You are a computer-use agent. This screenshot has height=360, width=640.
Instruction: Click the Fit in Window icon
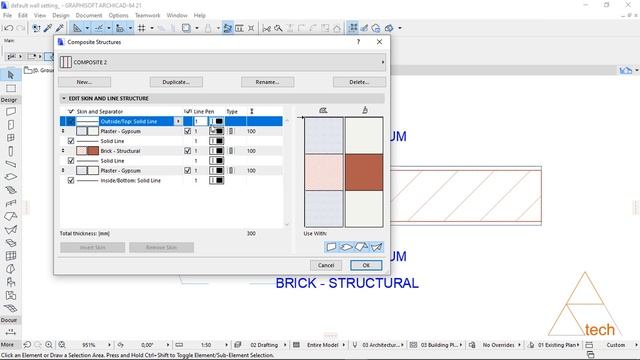[x=62, y=345]
